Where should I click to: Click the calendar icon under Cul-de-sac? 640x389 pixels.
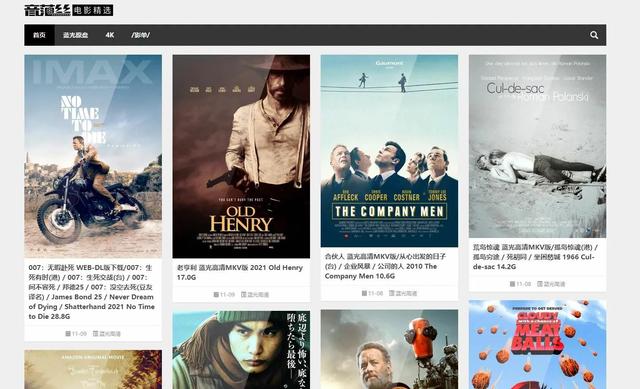click(512, 284)
